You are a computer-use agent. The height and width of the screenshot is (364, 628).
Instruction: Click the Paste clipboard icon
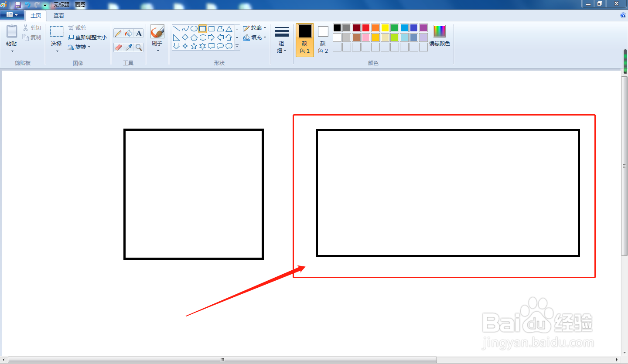pos(12,31)
